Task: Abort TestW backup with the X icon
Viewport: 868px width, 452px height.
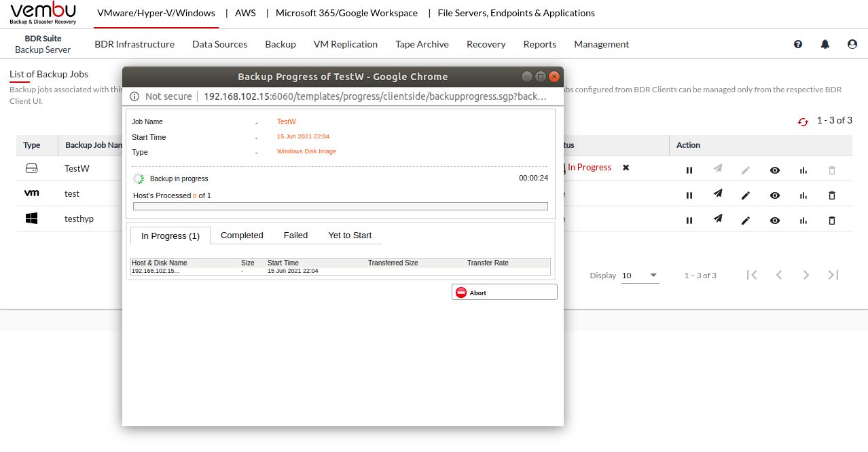Action: coord(626,168)
